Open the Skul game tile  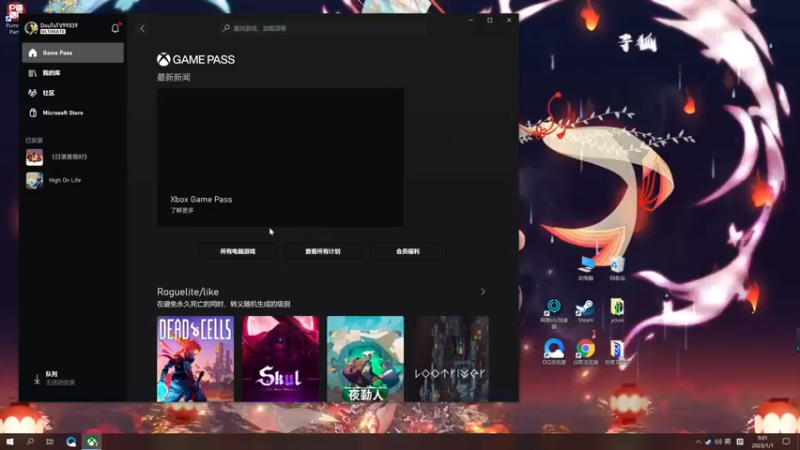281,359
